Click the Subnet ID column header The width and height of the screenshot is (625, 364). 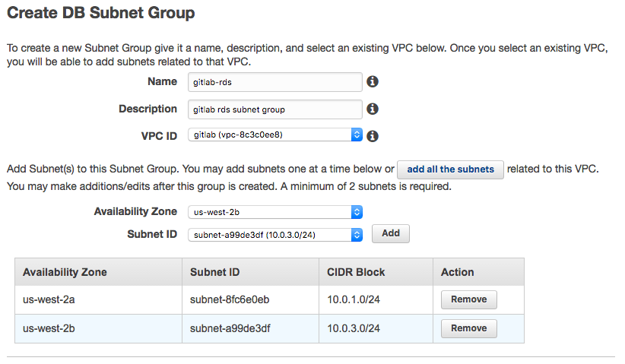coord(215,272)
